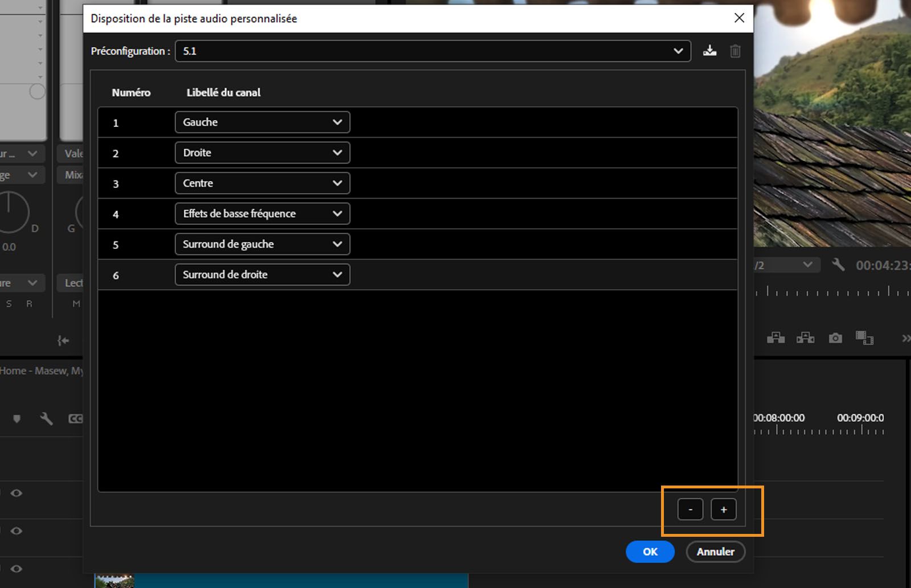Open timeline display settings wrench icon

[x=46, y=419]
